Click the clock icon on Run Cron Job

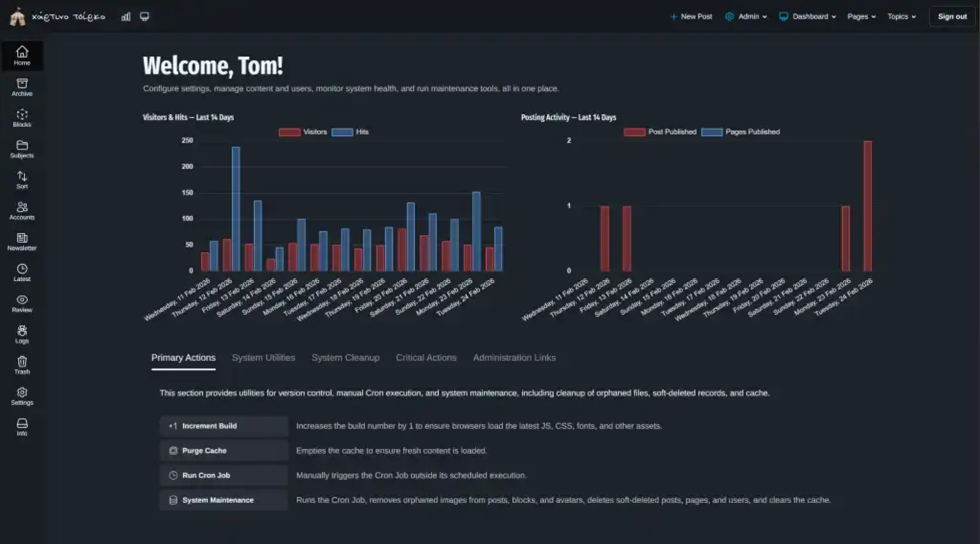173,476
